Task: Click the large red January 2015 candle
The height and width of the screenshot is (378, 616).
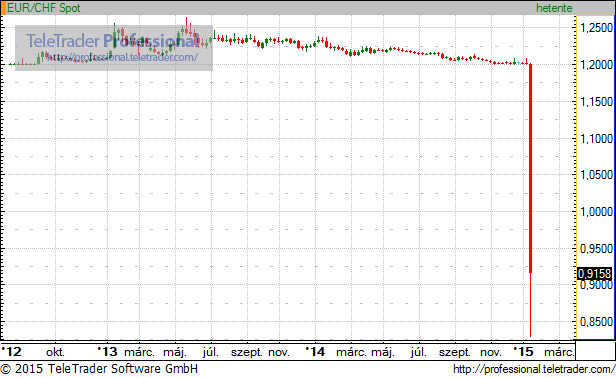Action: coord(530,169)
